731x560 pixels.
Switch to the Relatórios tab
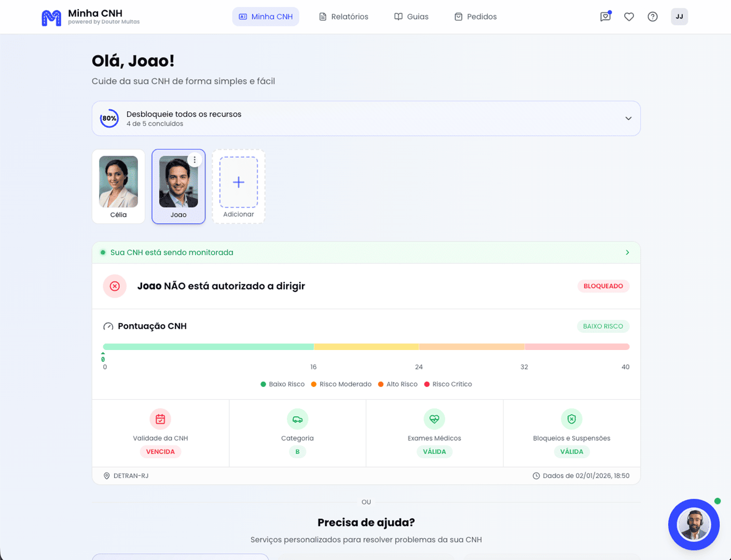click(x=343, y=17)
